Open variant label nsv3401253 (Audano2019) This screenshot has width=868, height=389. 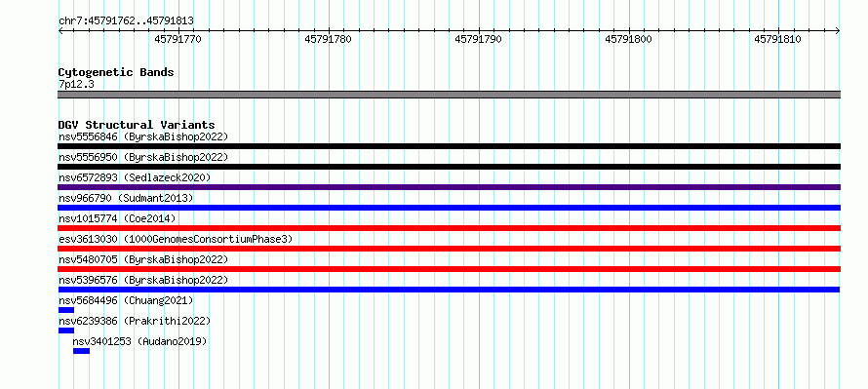(x=139, y=341)
